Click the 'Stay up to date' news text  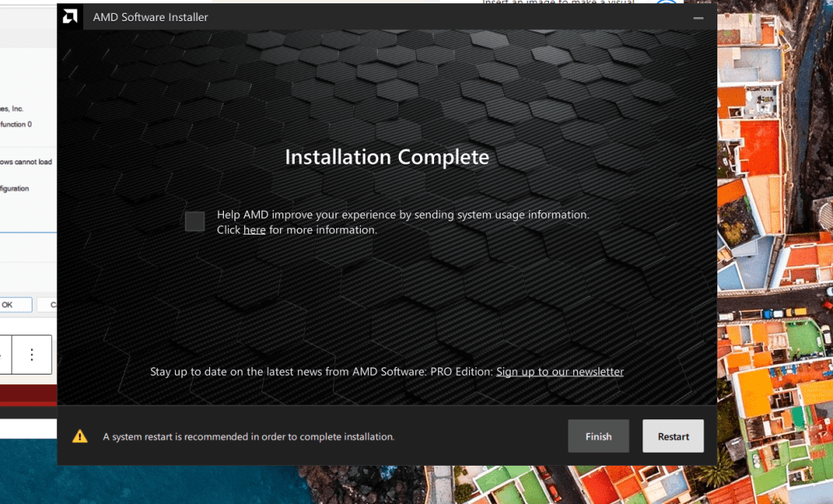point(322,372)
